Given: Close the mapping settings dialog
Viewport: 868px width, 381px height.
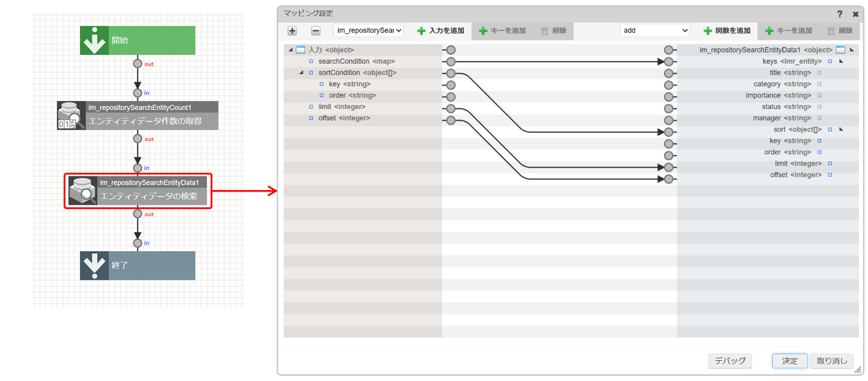Looking at the screenshot, I should coord(856,14).
